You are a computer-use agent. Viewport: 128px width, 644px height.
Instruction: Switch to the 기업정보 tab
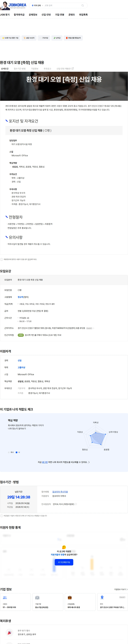[35, 69]
